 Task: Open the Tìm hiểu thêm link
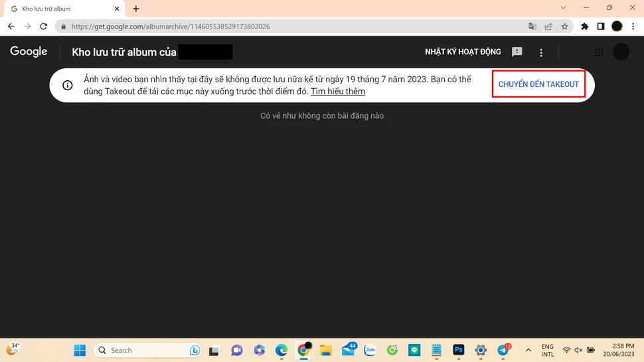[x=337, y=91]
